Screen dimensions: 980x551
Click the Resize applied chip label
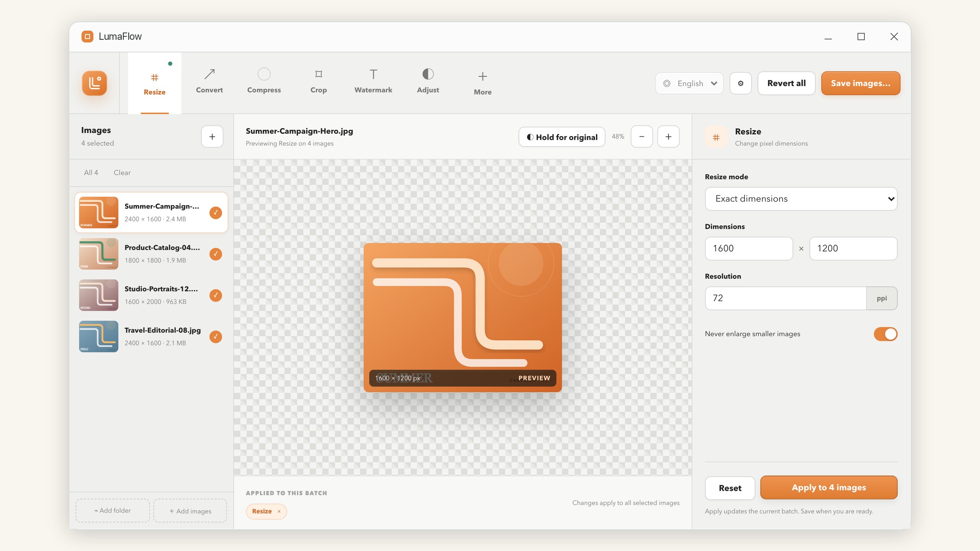[x=262, y=511]
